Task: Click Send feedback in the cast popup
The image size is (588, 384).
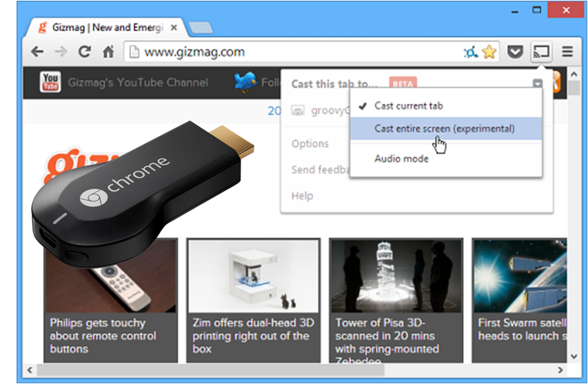Action: 321,170
